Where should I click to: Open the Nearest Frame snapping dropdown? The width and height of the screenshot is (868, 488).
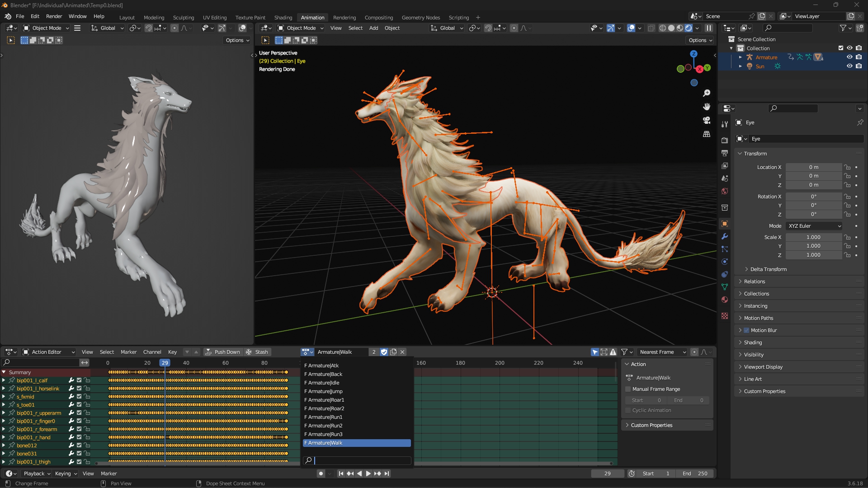point(662,352)
